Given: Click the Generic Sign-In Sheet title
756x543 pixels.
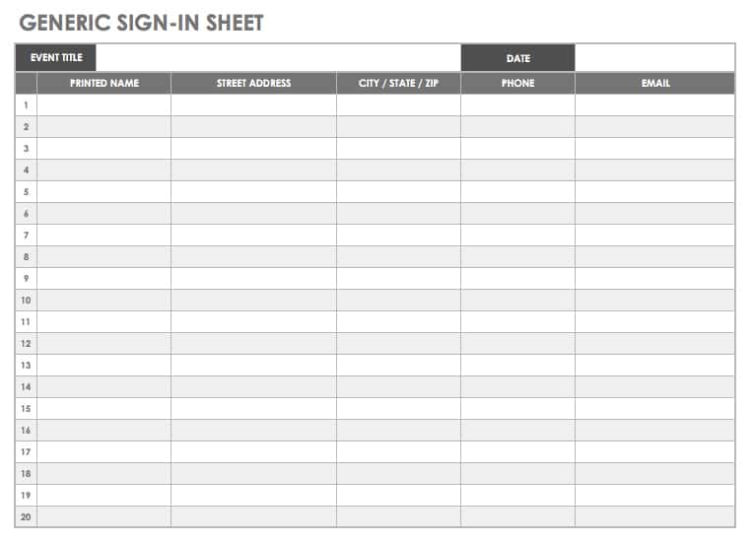Looking at the screenshot, I should click(x=142, y=23).
